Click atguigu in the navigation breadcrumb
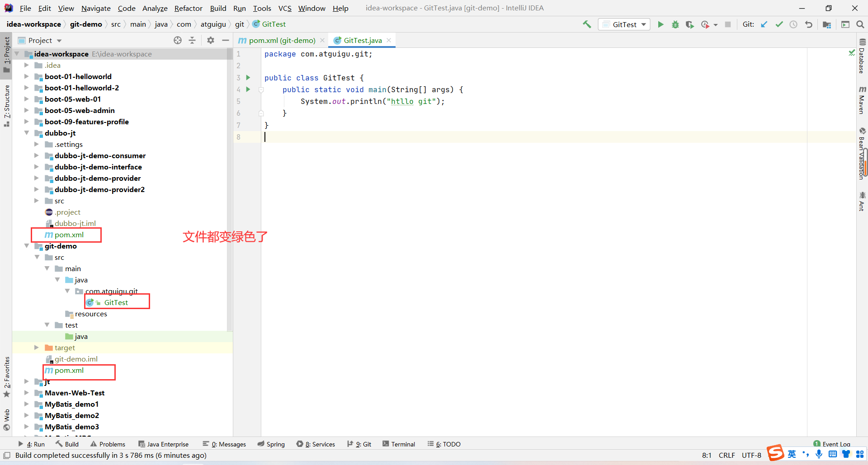The image size is (868, 465). tap(213, 24)
